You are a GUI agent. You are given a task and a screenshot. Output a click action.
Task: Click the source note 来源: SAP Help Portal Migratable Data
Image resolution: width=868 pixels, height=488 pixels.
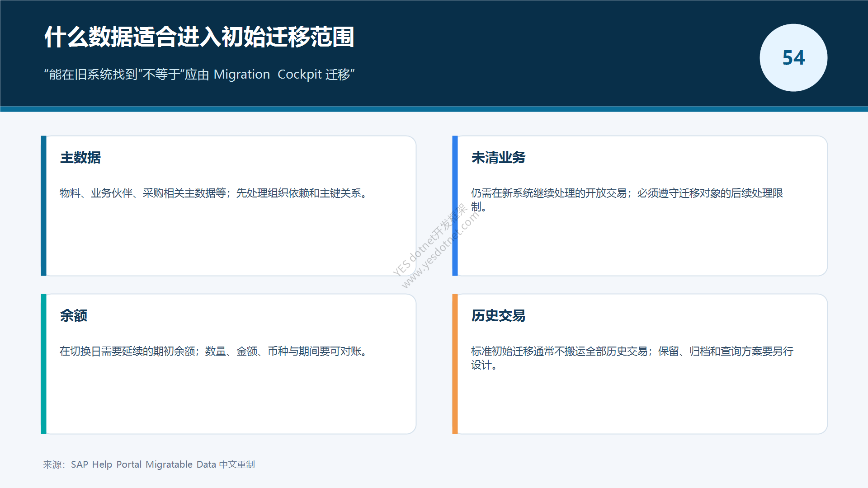pyautogui.click(x=149, y=465)
